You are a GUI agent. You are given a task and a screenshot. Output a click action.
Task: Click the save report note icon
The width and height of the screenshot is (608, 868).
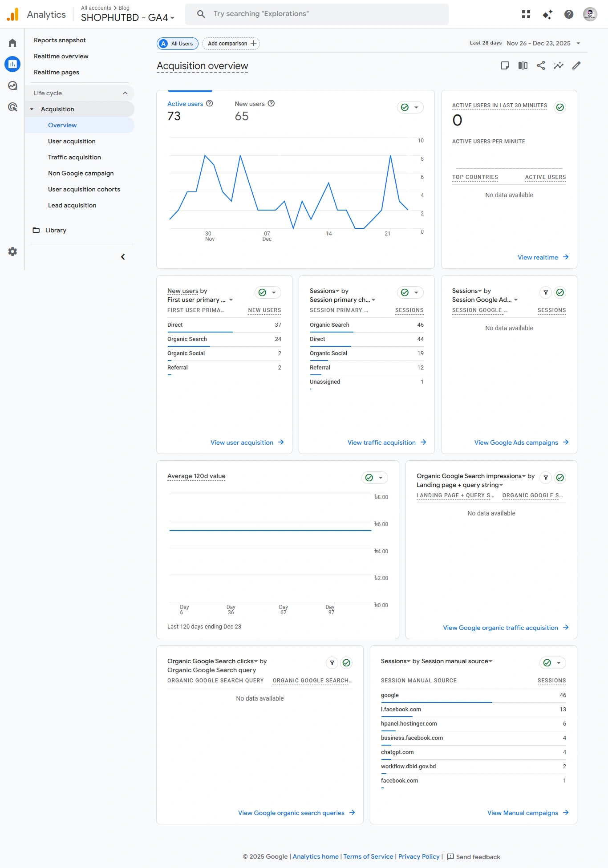pyautogui.click(x=505, y=65)
